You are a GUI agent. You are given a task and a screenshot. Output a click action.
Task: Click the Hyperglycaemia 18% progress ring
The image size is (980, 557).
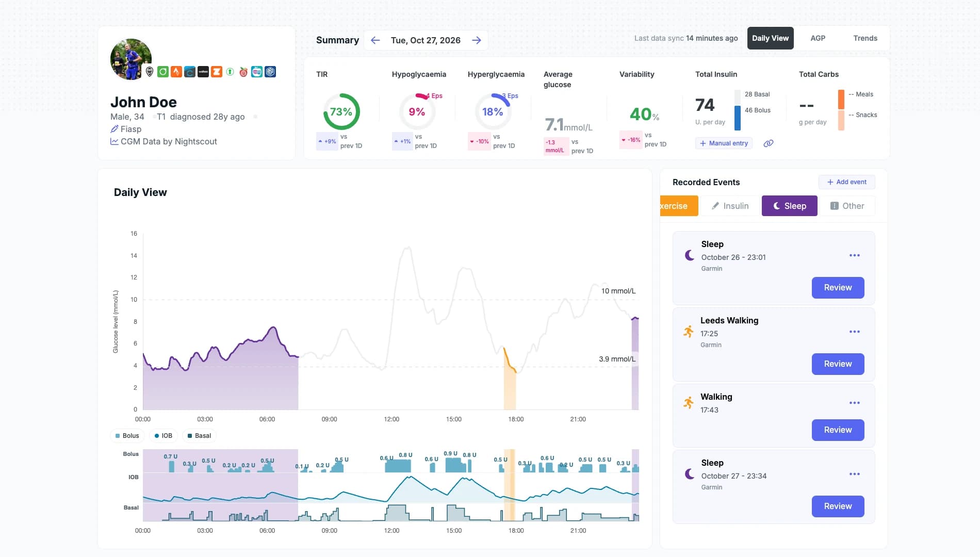click(493, 112)
